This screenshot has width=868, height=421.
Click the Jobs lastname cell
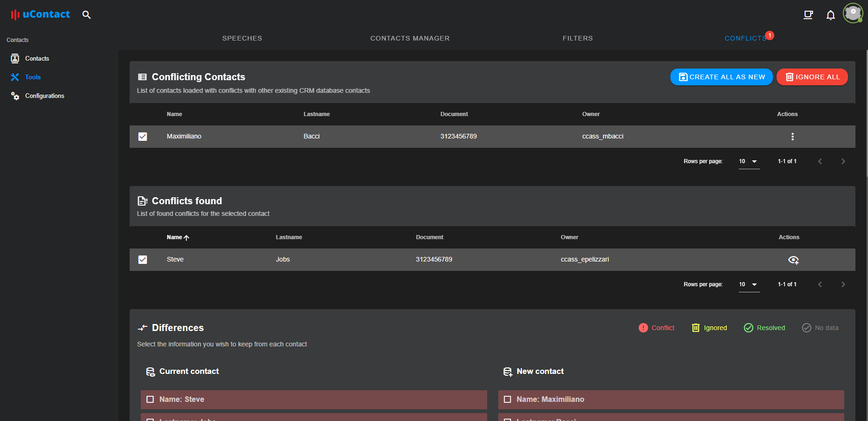(283, 260)
